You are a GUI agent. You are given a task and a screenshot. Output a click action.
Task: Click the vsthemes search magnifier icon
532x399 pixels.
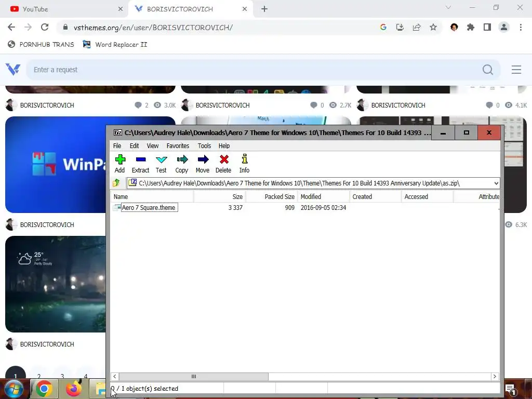tap(488, 70)
